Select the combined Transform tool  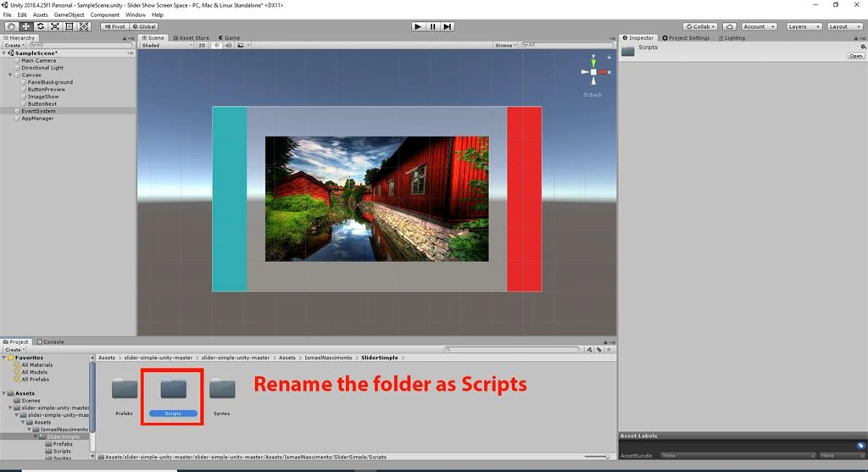pyautogui.click(x=84, y=26)
